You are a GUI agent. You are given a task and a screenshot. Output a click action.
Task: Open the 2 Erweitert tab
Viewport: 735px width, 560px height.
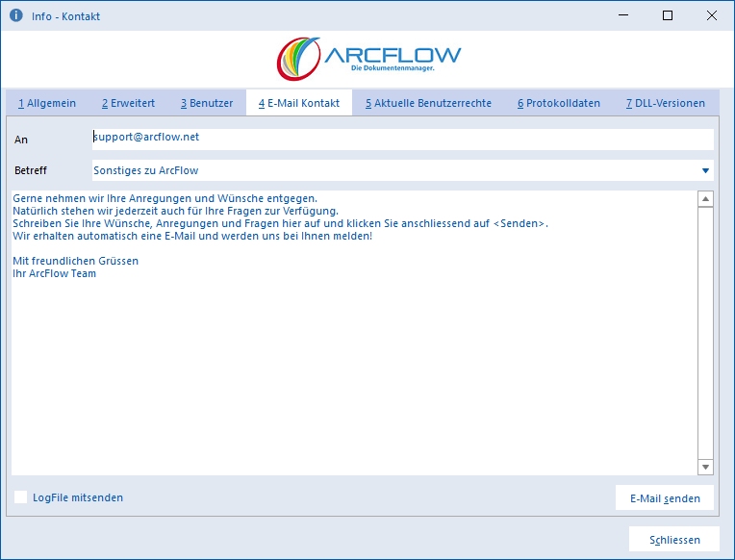point(129,103)
